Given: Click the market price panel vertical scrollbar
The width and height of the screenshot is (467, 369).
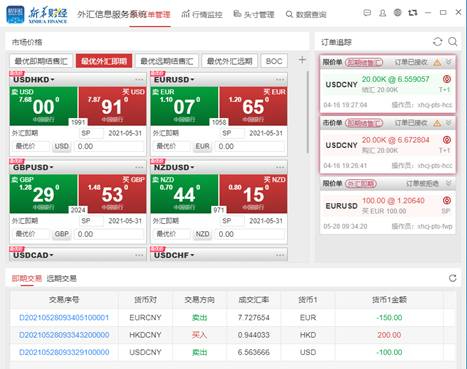Looking at the screenshot, I should tap(307, 112).
